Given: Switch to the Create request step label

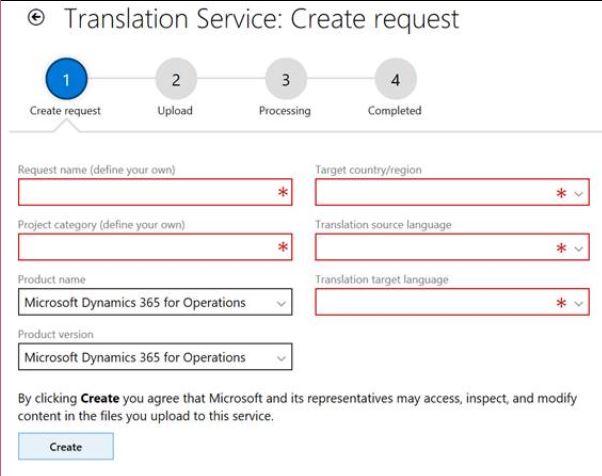Looking at the screenshot, I should coord(66,111).
